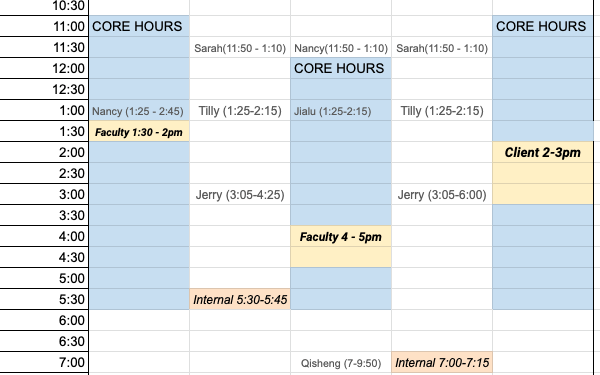600x375 pixels.
Task: Click the 6:00 time label cell
Action: coord(44,320)
